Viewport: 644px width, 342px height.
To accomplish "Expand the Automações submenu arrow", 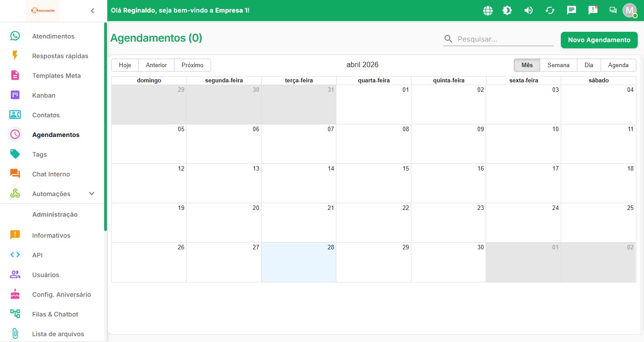I will tap(92, 194).
